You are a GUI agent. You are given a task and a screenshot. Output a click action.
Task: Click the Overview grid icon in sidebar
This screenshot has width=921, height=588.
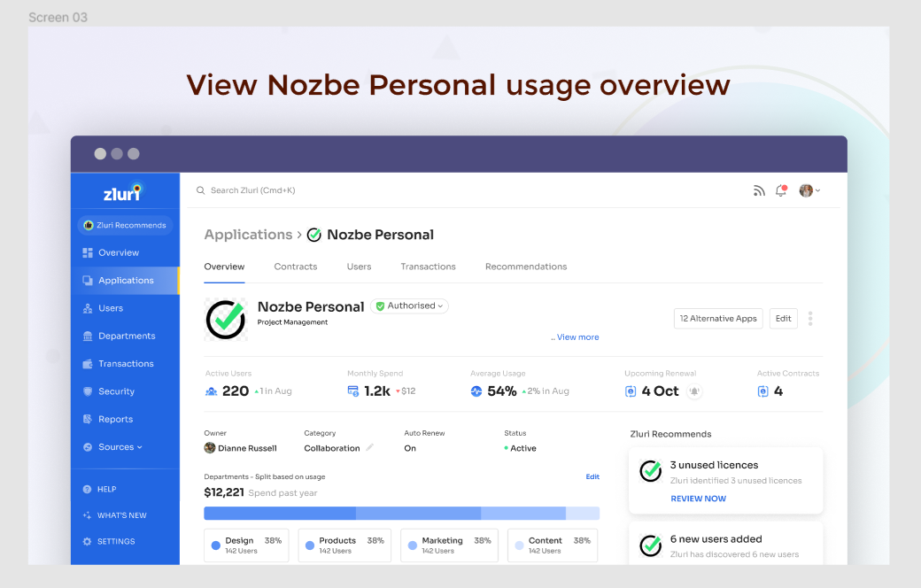(x=88, y=252)
